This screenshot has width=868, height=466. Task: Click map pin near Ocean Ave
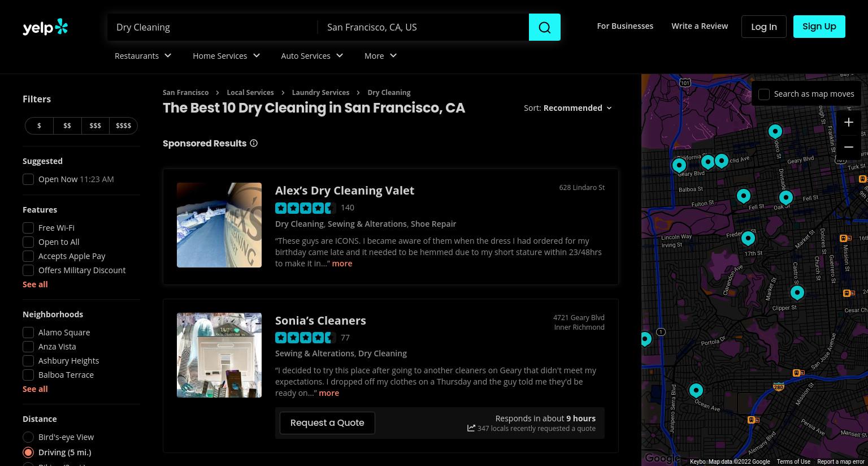(696, 390)
